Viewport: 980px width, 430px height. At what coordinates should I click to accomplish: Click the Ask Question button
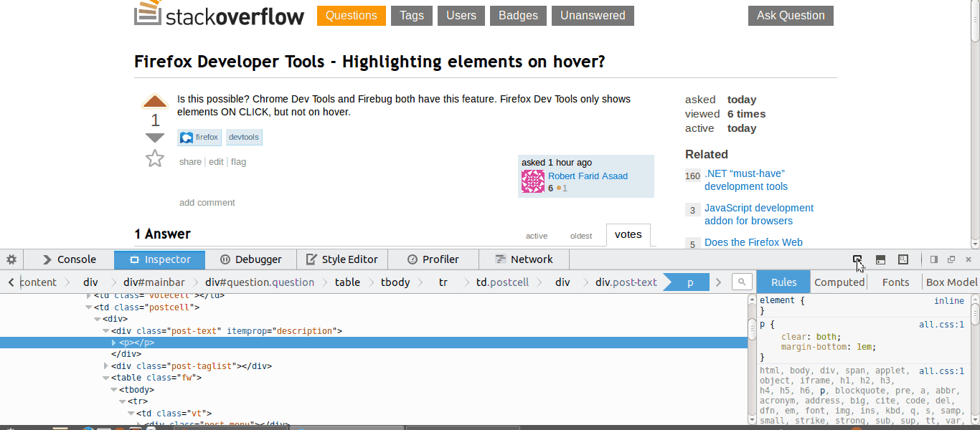click(791, 16)
